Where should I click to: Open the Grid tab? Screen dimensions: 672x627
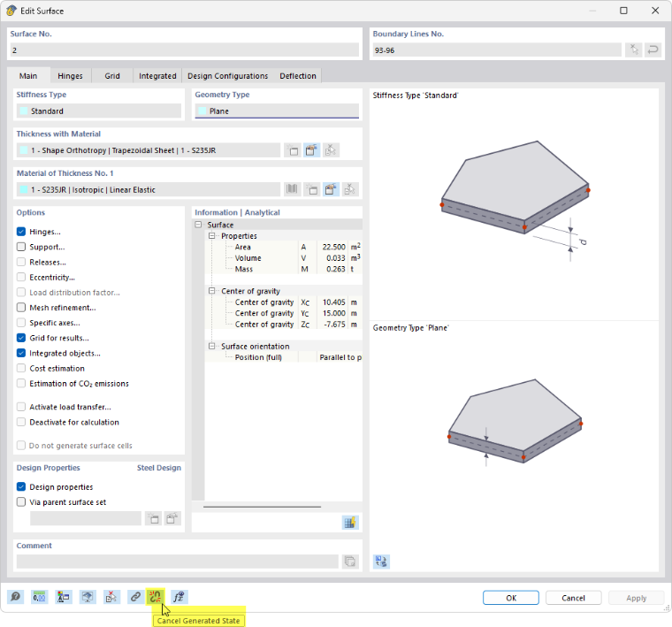(x=112, y=76)
